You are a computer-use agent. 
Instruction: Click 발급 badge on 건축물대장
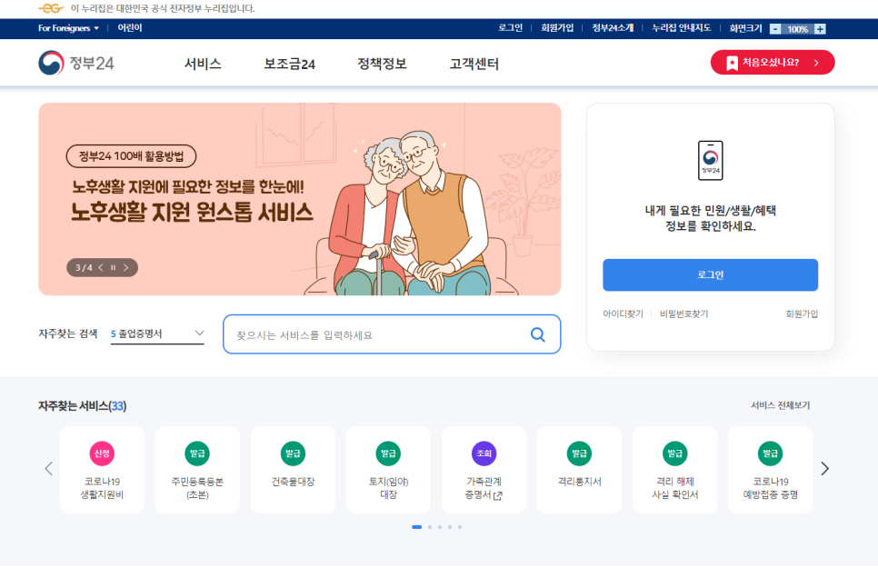click(293, 453)
